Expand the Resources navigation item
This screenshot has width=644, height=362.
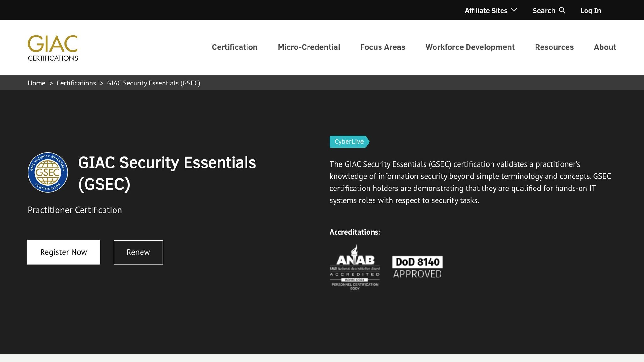(x=554, y=47)
